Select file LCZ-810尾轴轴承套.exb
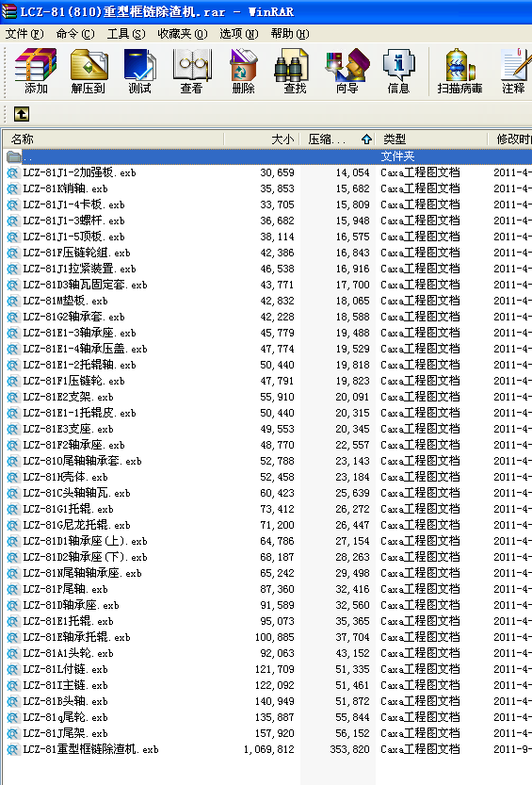 pyautogui.click(x=83, y=461)
